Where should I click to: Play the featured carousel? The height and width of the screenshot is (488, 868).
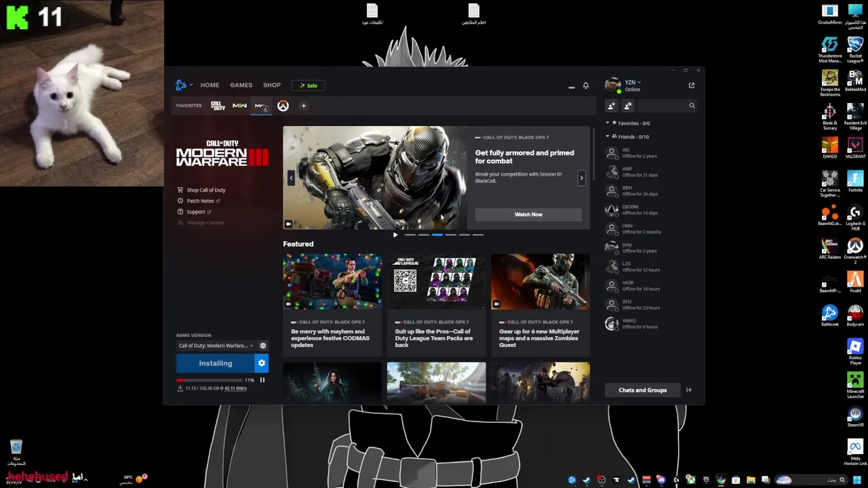395,235
